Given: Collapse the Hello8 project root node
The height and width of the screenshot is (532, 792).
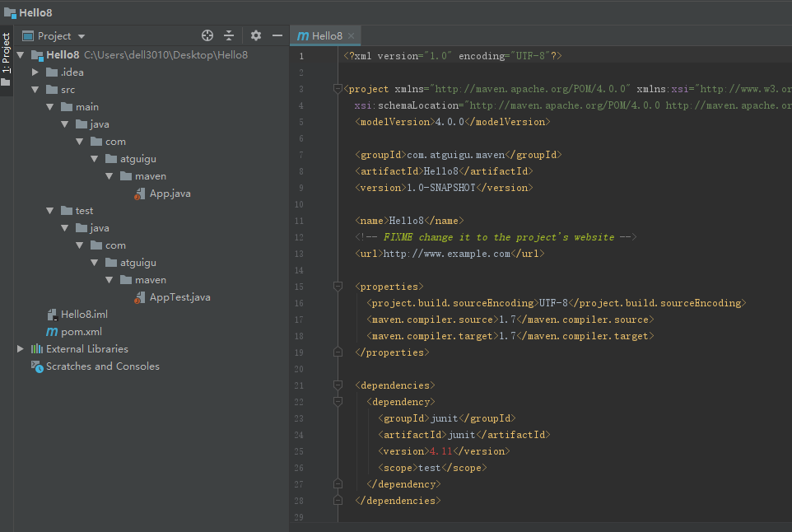Looking at the screenshot, I should (x=21, y=55).
